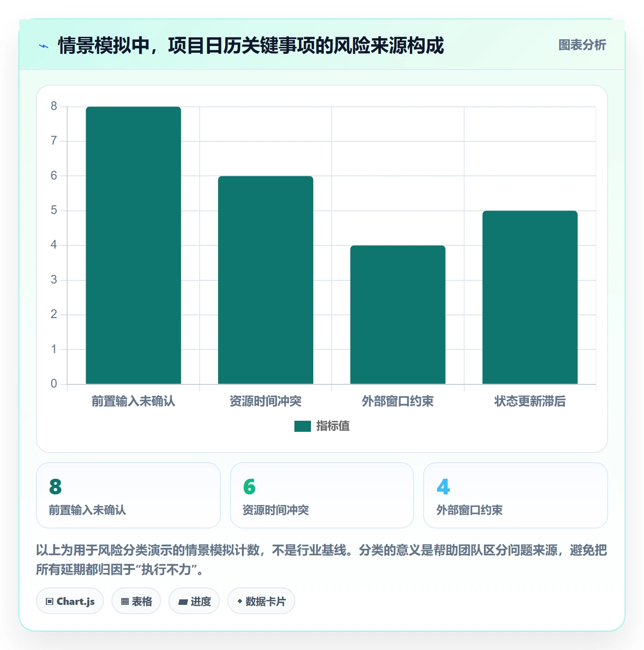Screen dimensions: 644x650
Task: Click the y-axis value 5
Action: [54, 210]
